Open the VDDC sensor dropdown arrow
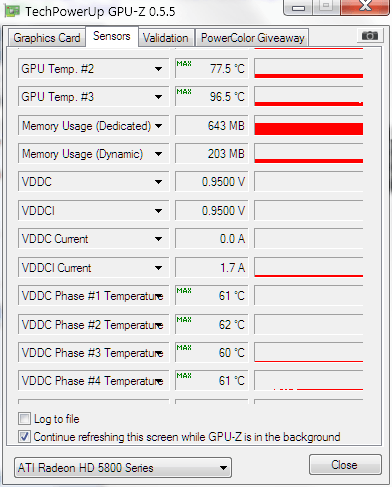392x487 pixels. (x=158, y=182)
